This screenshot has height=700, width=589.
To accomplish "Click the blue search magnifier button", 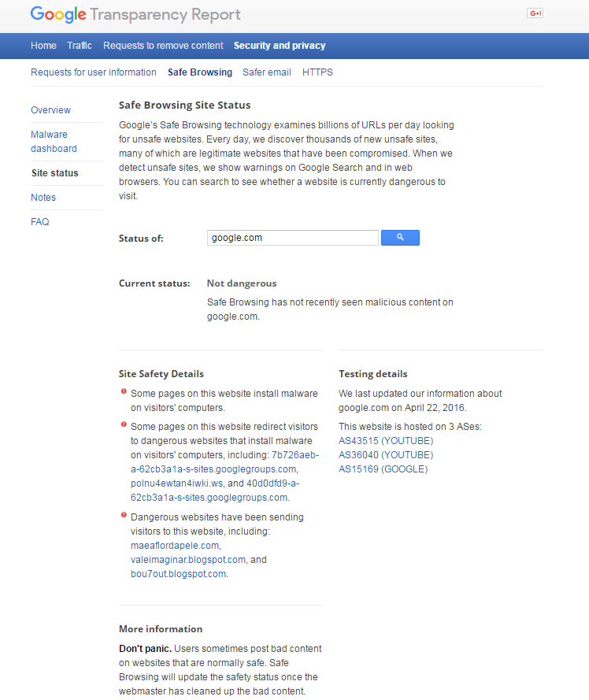I will click(x=400, y=238).
